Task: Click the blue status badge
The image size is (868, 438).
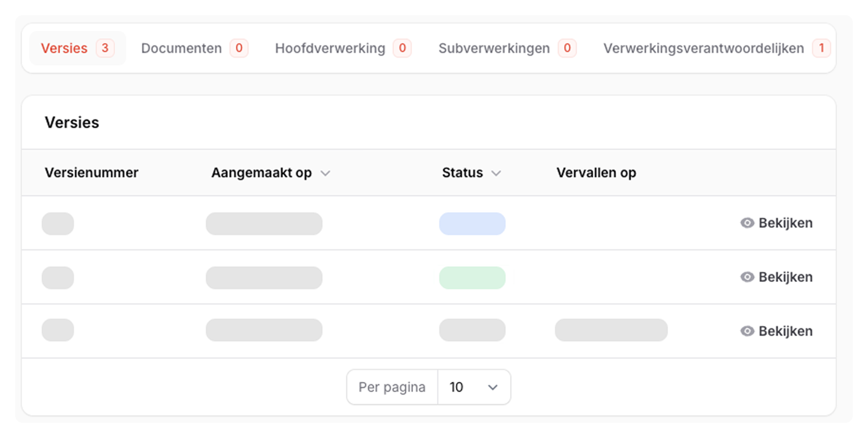Action: (x=472, y=224)
